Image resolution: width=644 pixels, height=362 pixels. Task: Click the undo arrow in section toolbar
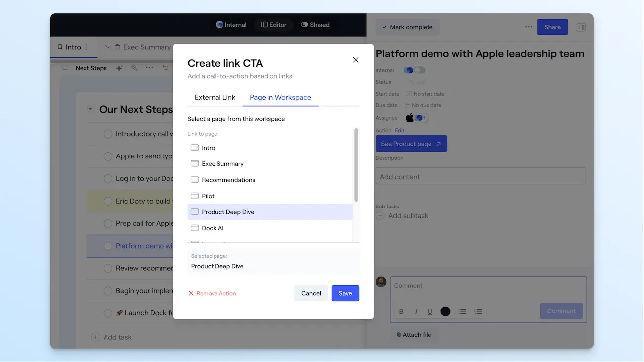point(166,68)
